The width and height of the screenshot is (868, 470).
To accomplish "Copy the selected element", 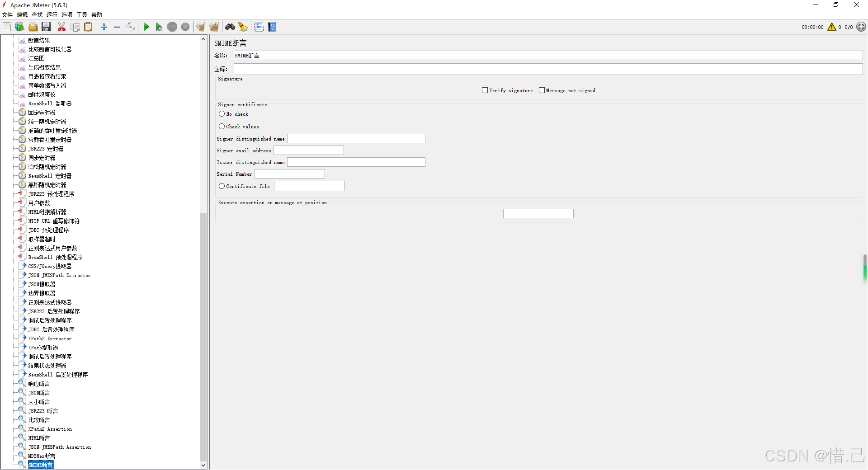I will 75,27.
